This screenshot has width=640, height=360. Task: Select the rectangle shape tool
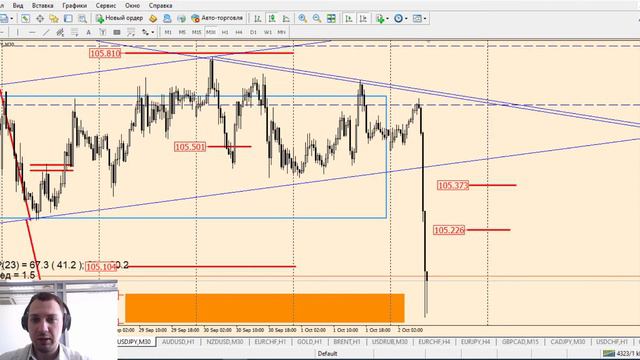point(117,32)
